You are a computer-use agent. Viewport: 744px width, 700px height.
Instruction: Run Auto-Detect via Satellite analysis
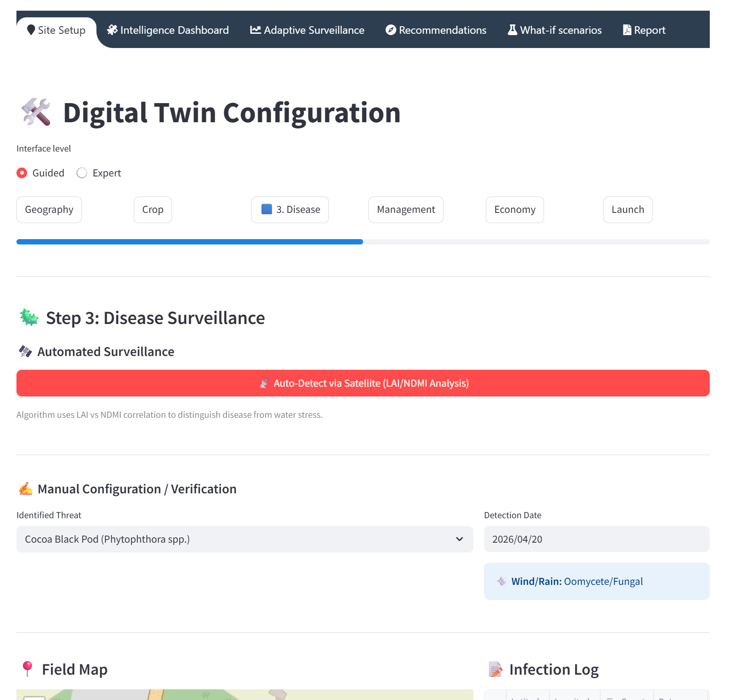(363, 383)
